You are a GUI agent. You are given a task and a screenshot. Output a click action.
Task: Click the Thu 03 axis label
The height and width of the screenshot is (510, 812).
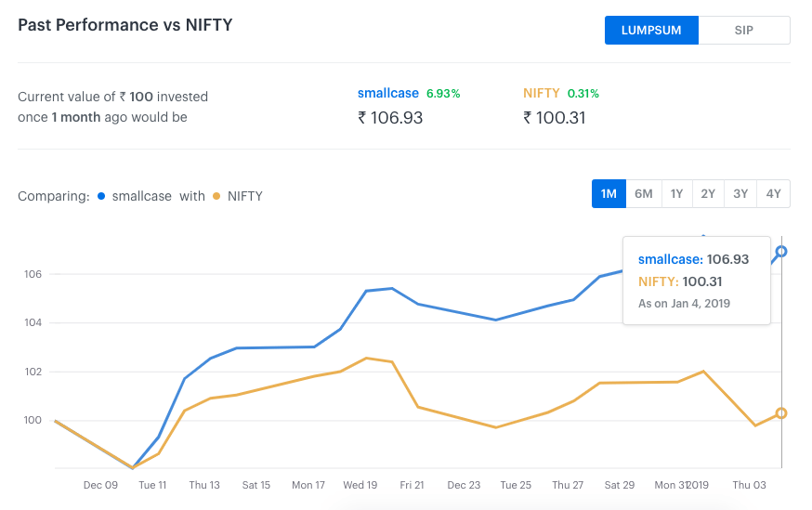coord(750,485)
